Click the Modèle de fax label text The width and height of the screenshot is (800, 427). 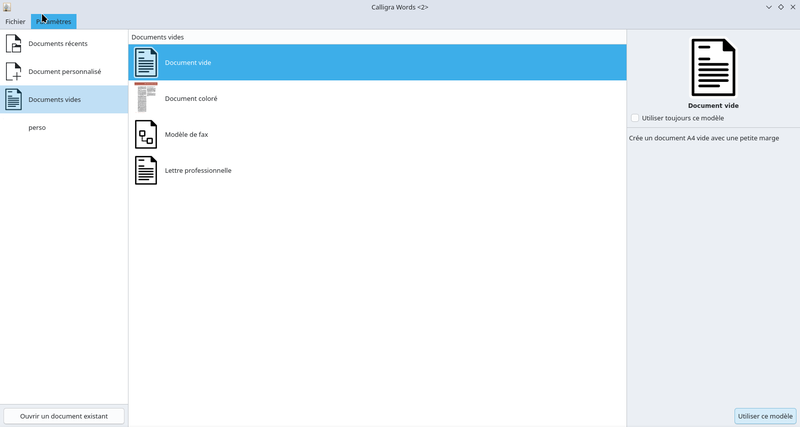click(186, 135)
